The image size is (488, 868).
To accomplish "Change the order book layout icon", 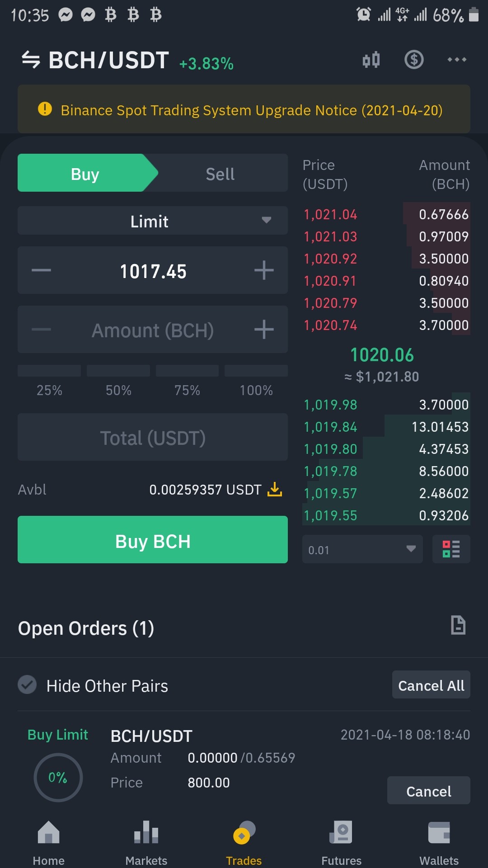I will point(451,549).
